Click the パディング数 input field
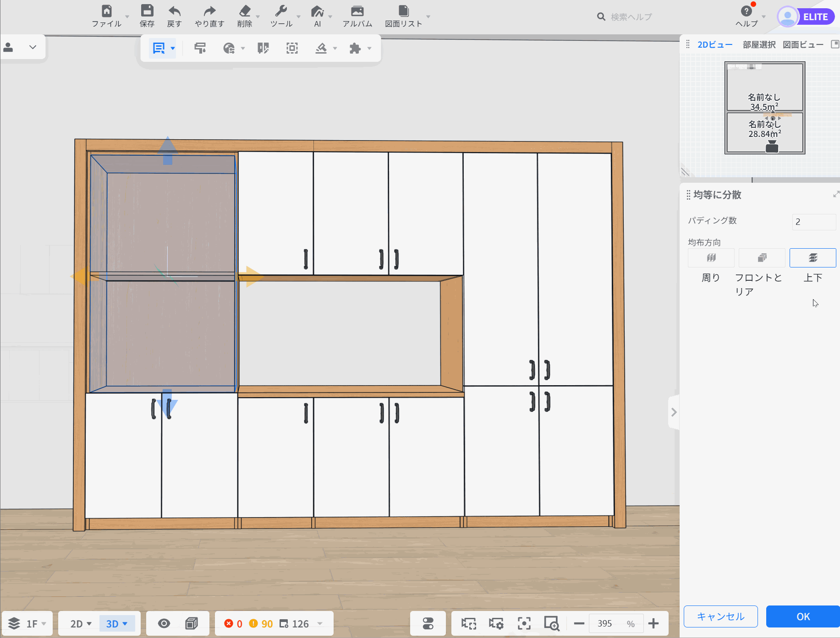 tap(814, 222)
